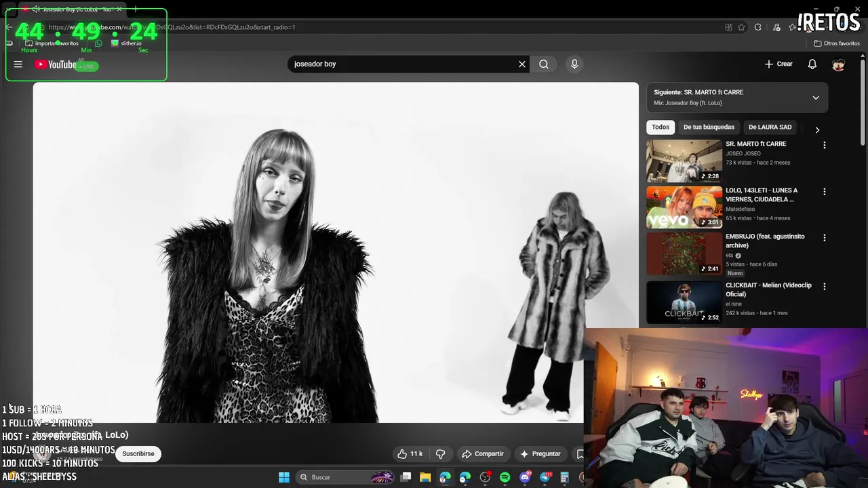Like the video with 11 k thumbs-up

click(410, 453)
